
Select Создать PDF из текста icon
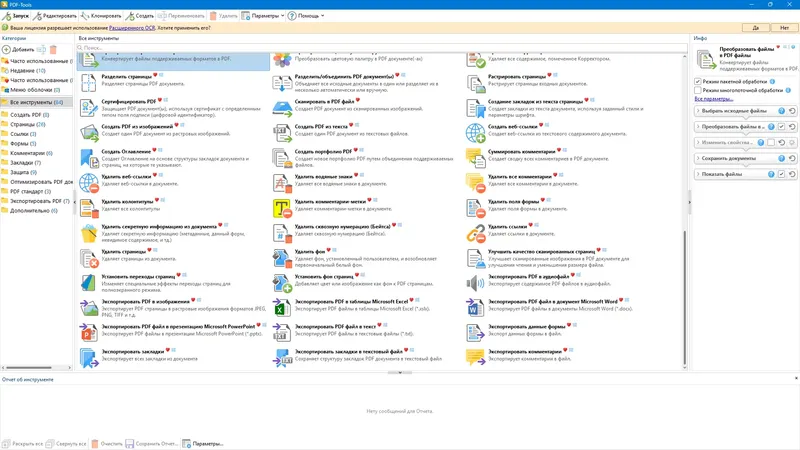coord(282,133)
